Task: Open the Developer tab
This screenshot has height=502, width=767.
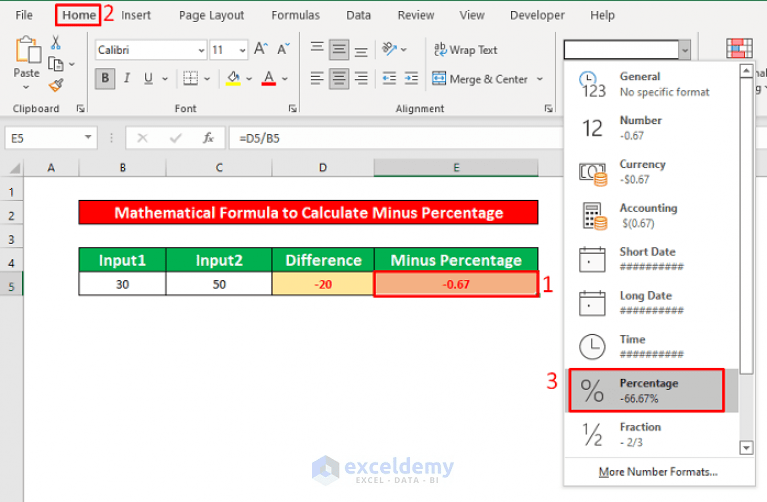Action: (x=537, y=15)
